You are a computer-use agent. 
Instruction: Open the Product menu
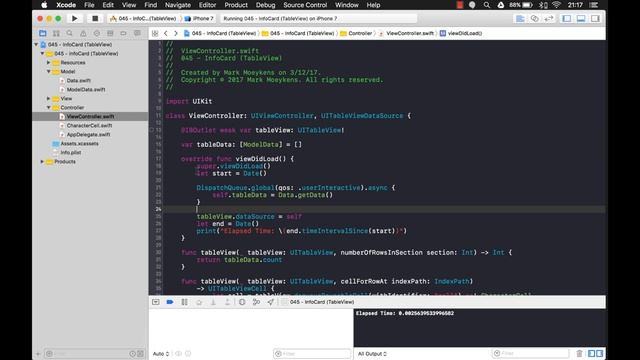[236, 5]
